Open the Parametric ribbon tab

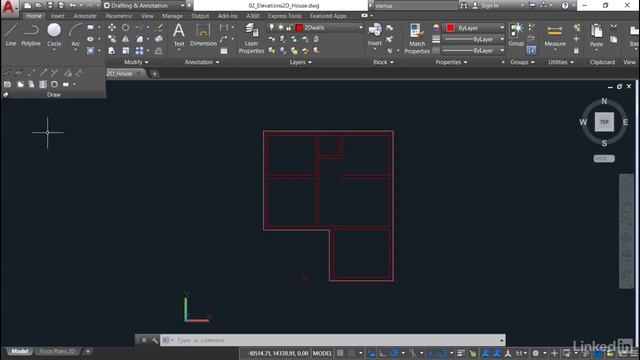[119, 16]
